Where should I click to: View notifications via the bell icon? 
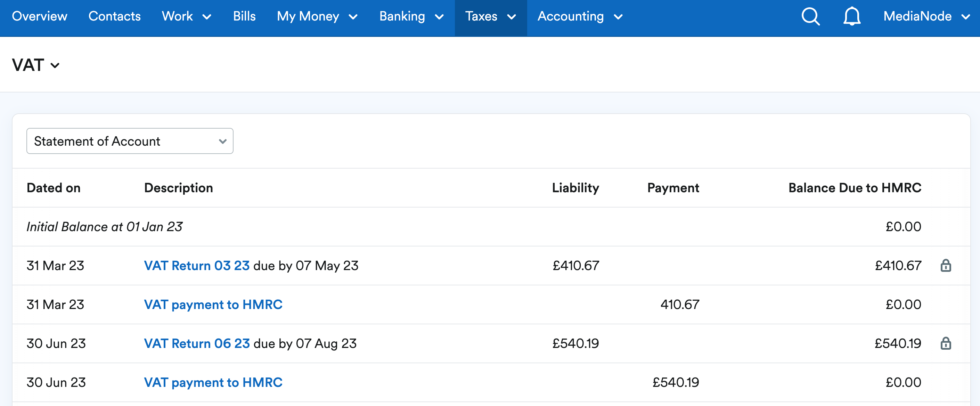click(x=852, y=16)
